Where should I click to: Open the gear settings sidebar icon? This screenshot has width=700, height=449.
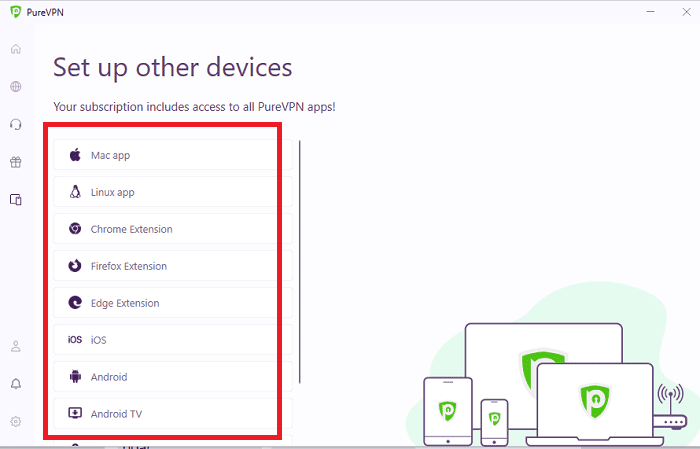click(16, 421)
